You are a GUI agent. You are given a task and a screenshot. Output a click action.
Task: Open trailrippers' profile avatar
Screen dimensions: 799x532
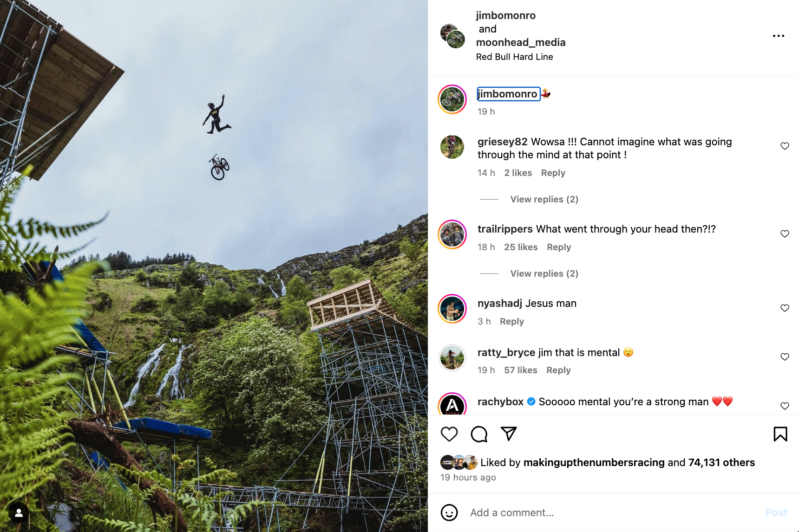(x=452, y=234)
